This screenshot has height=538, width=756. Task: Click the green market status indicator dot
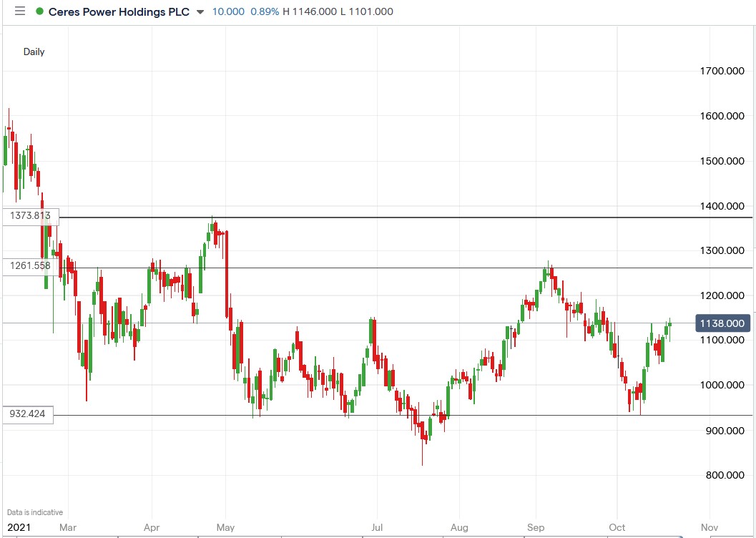tap(41, 11)
